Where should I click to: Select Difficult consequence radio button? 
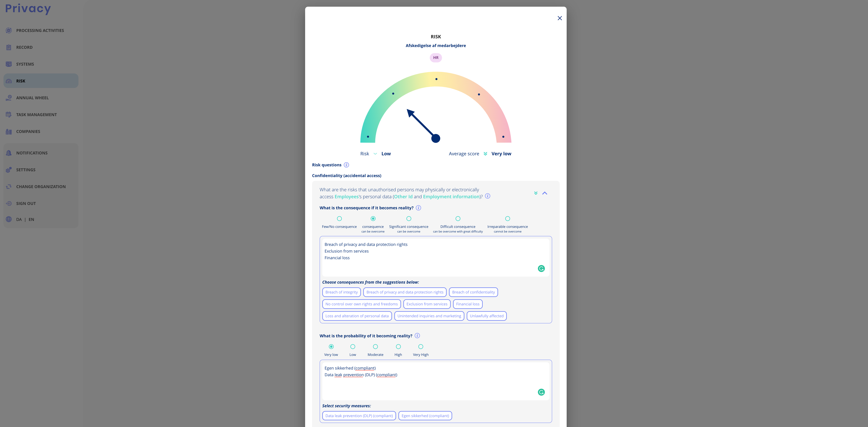coord(458,218)
